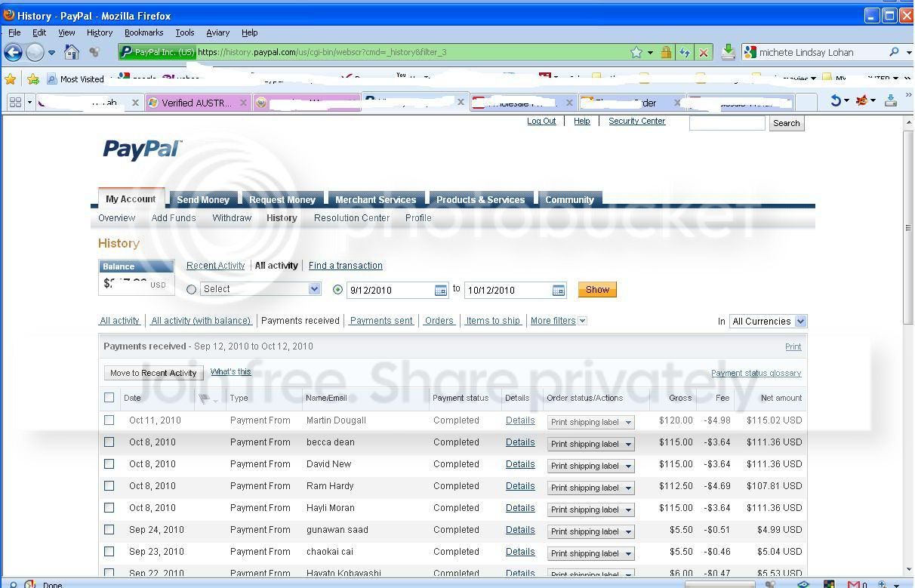Click the Google search engine icon
The image size is (915, 588).
point(750,52)
